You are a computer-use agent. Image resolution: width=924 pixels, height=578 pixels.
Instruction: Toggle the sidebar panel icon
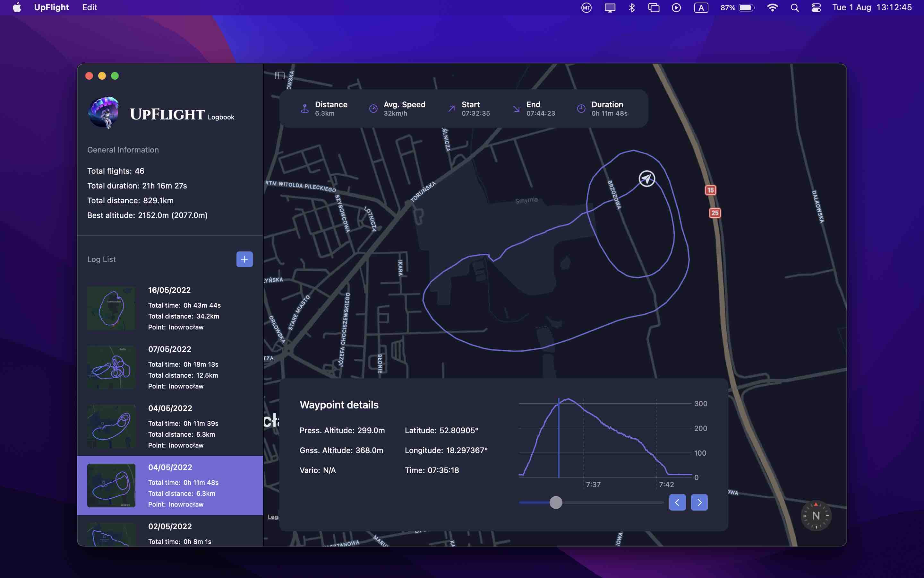pyautogui.click(x=279, y=76)
